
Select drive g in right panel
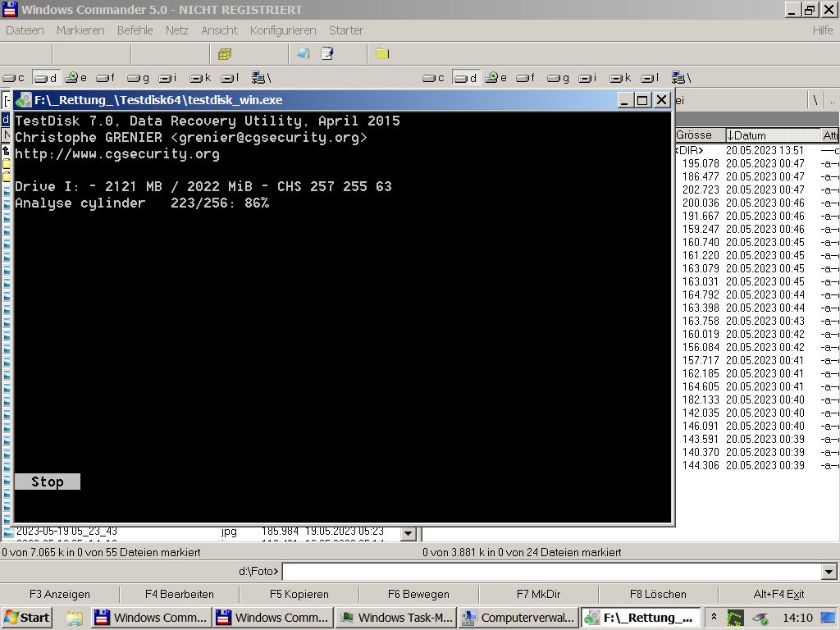[558, 78]
